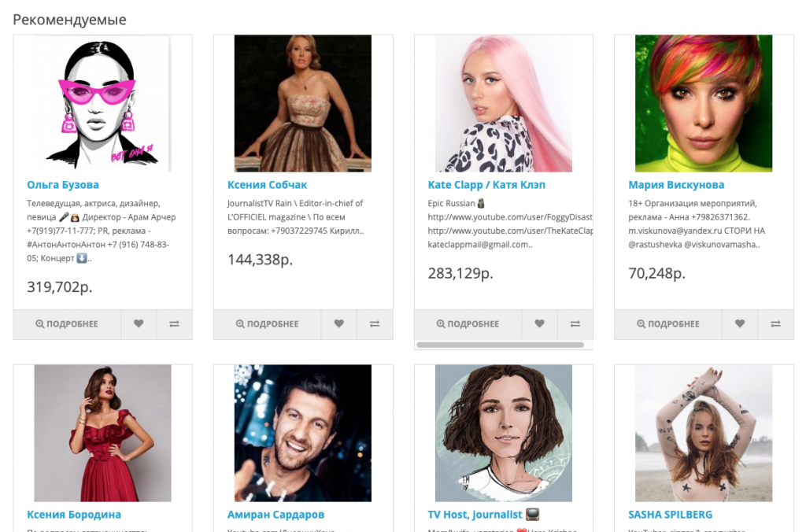The height and width of the screenshot is (532, 806).
Task: Click Подробнее under Ксения Собчак
Action: click(268, 323)
